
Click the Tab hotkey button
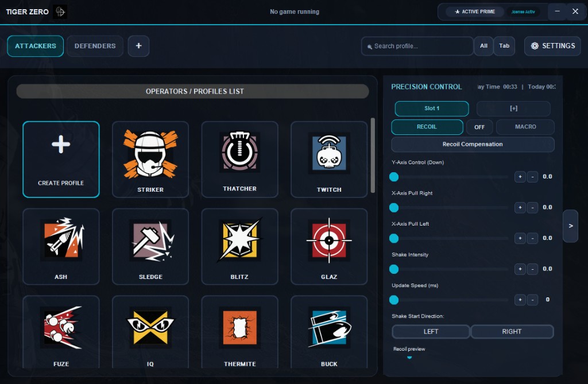504,46
